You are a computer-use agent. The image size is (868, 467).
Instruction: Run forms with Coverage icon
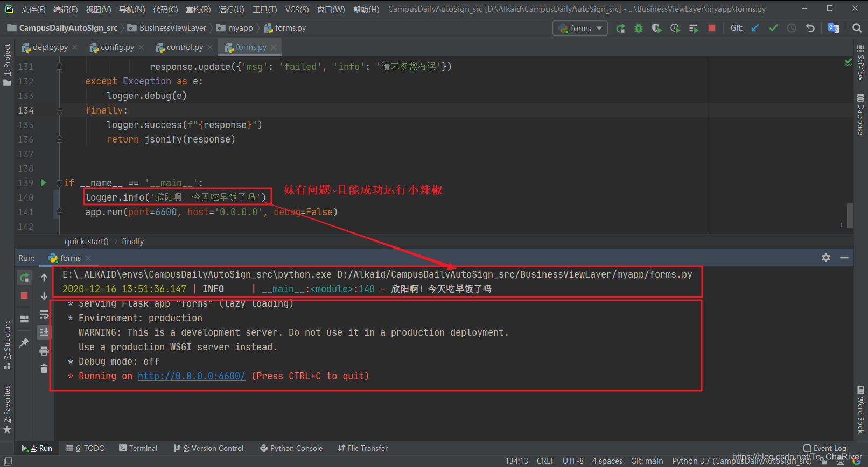click(656, 28)
